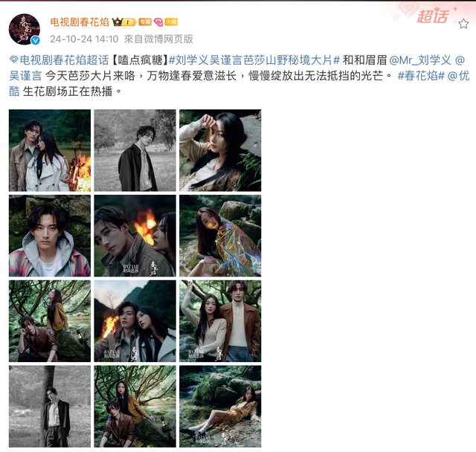
Task: Click the diamond icon before 电视剧春花焰超话
Action: click(13, 59)
